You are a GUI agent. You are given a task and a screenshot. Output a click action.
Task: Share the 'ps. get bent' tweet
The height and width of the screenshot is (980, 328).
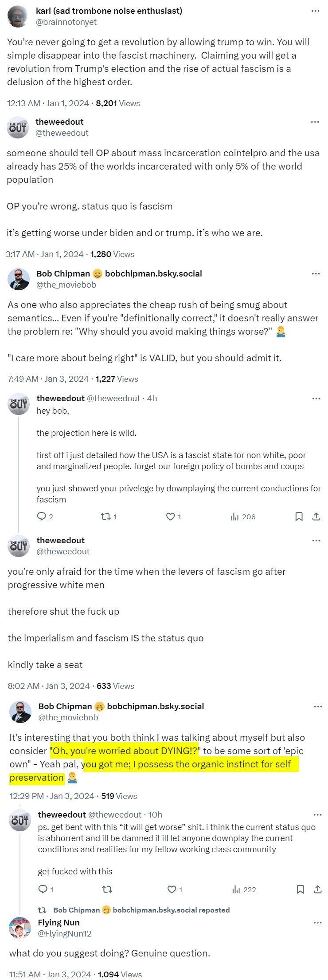coord(317,889)
